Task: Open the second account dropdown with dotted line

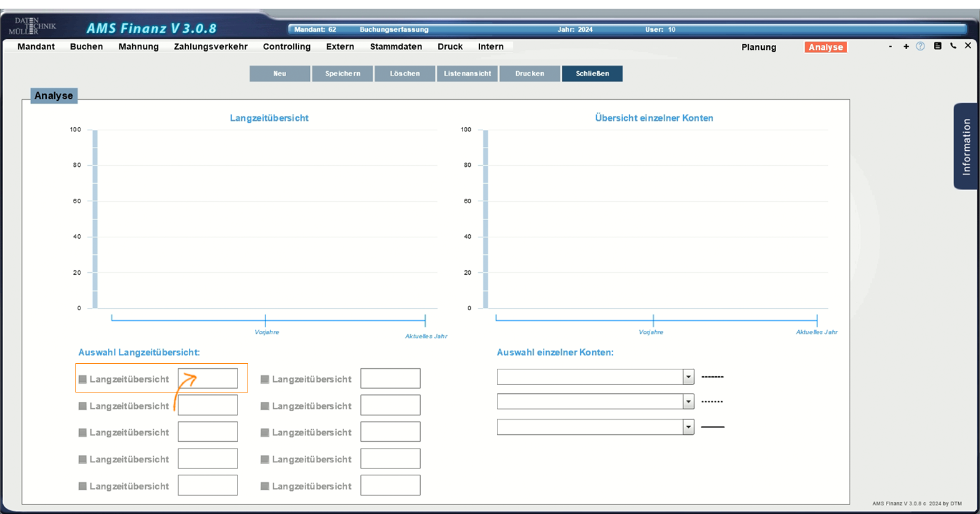Action: (x=688, y=402)
